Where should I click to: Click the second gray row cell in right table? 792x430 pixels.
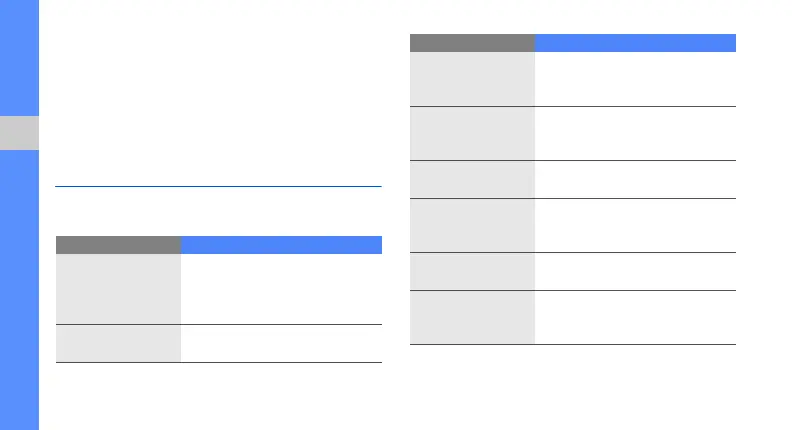472,133
